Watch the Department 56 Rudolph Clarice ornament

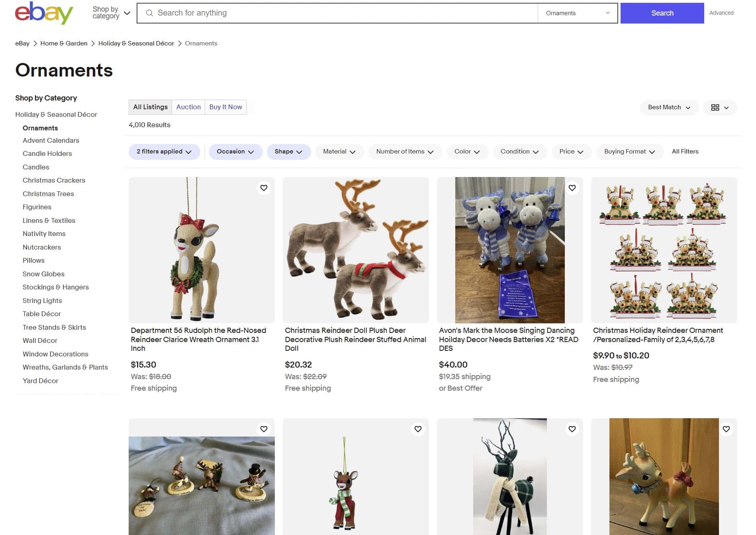(x=264, y=188)
